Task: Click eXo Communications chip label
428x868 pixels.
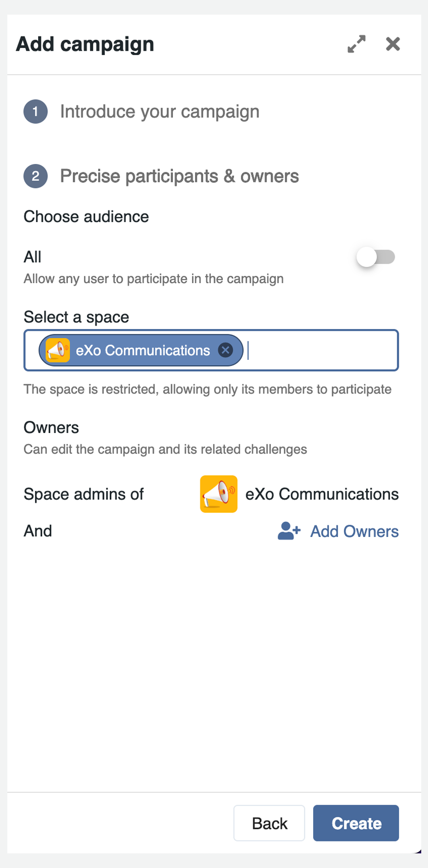Action: [x=142, y=350]
